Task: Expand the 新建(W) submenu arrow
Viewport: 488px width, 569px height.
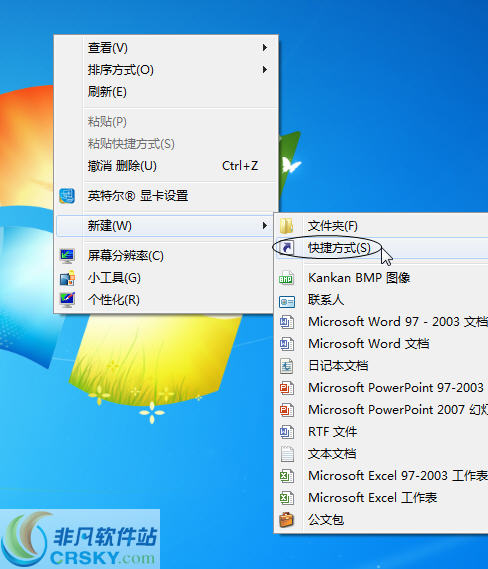Action: [x=265, y=226]
